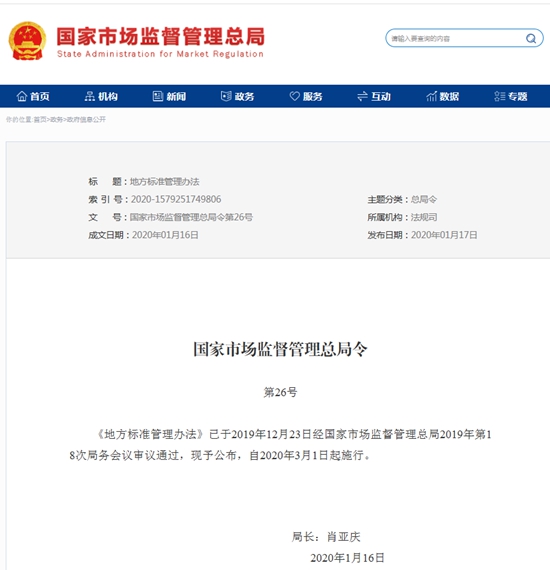Click the 发布日期 value 2020年01月17日
This screenshot has height=570, width=550.
pyautogui.click(x=444, y=235)
